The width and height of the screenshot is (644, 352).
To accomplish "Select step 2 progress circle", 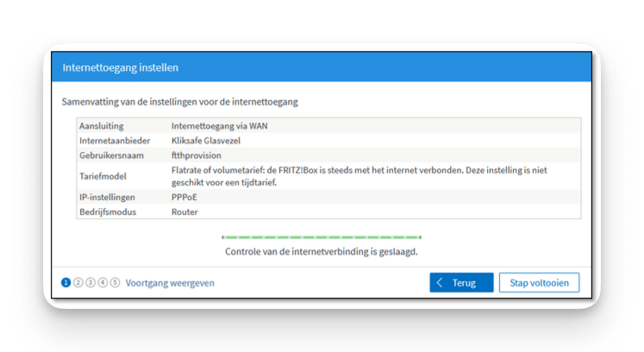I will (x=78, y=282).
